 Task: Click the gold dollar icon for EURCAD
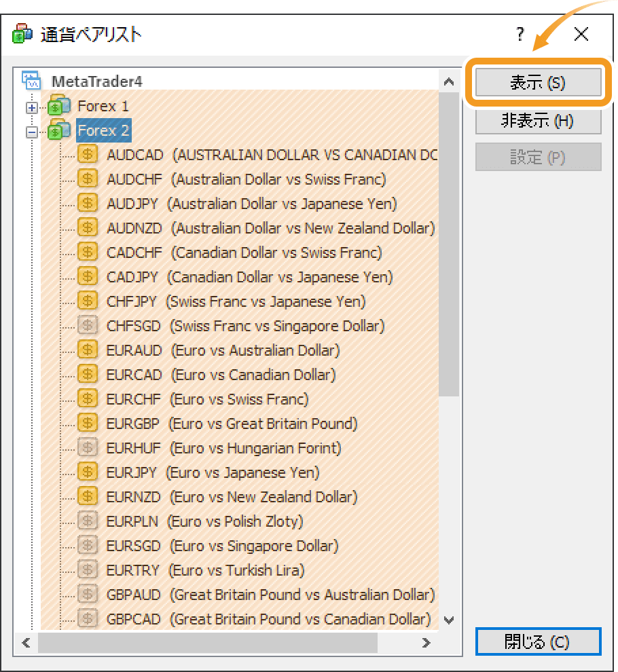(x=88, y=374)
